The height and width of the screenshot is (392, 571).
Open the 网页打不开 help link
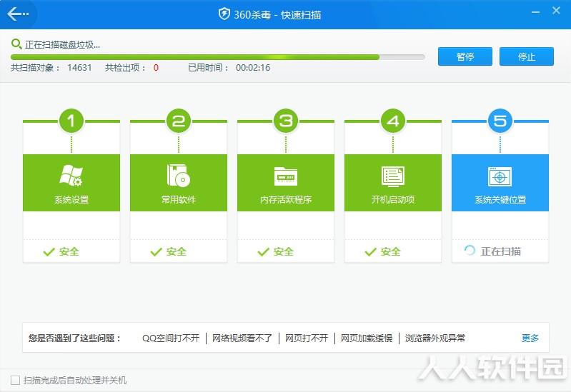pos(307,338)
